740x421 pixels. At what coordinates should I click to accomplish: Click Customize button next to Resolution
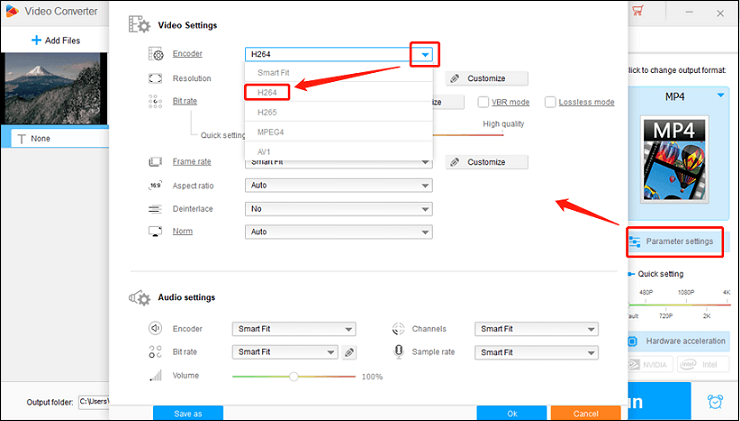pos(487,78)
